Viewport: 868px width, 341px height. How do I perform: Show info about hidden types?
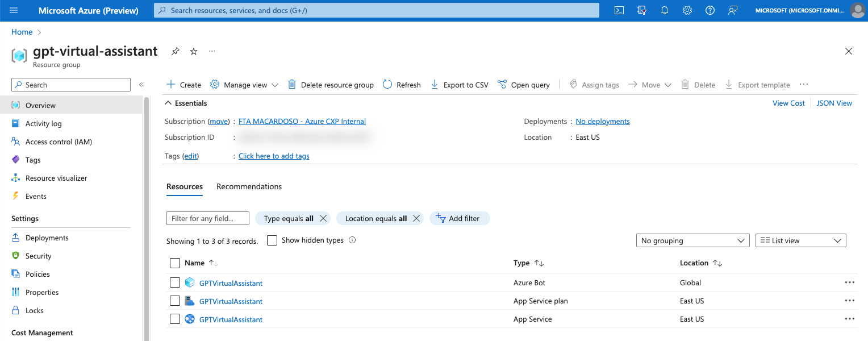pyautogui.click(x=352, y=240)
